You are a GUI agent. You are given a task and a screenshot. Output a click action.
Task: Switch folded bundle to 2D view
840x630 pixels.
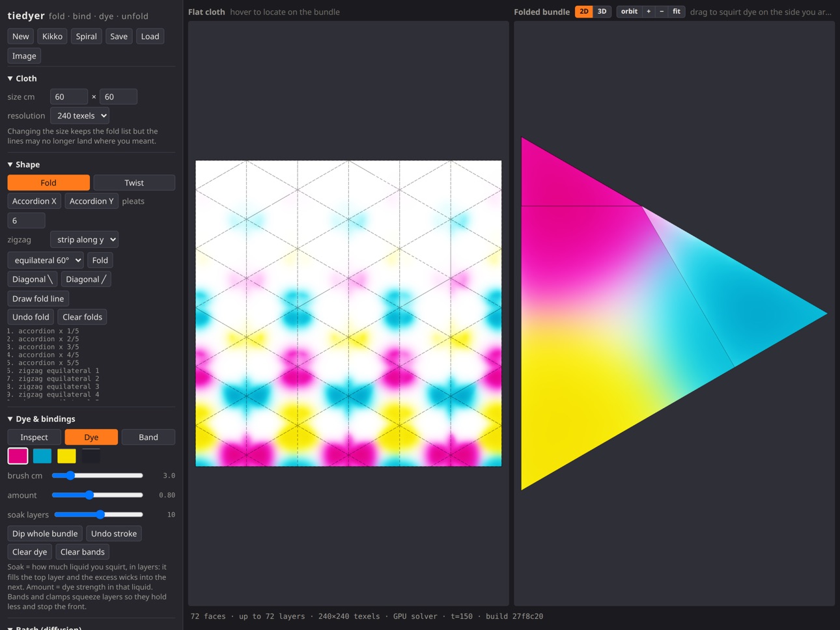(584, 12)
